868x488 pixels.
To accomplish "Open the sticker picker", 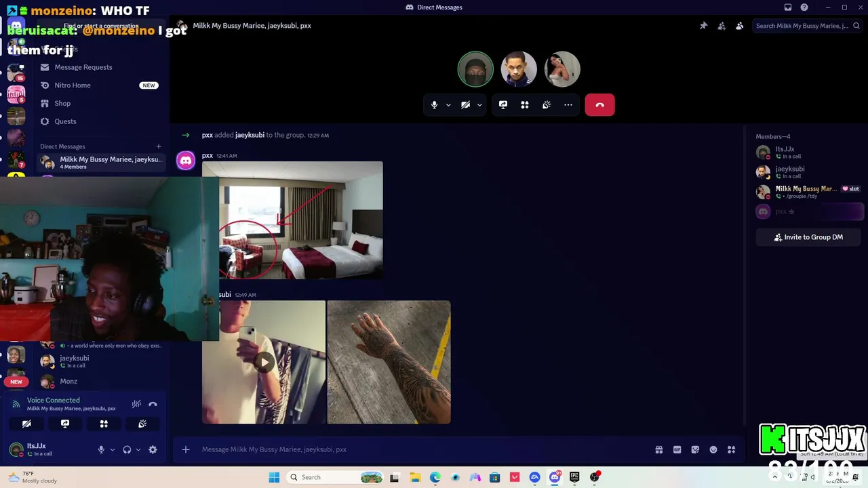I will [x=695, y=449].
